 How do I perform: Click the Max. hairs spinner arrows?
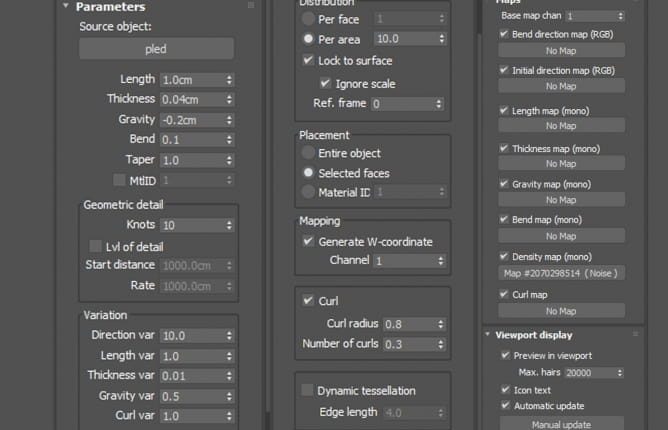click(621, 373)
